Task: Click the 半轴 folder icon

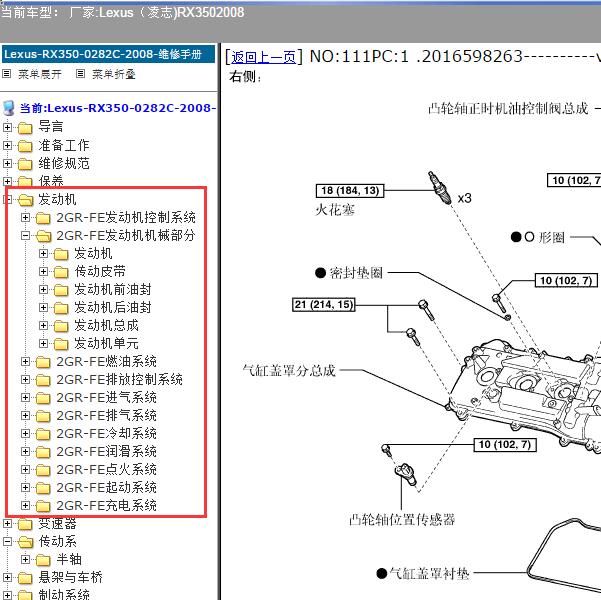Action: (x=43, y=560)
